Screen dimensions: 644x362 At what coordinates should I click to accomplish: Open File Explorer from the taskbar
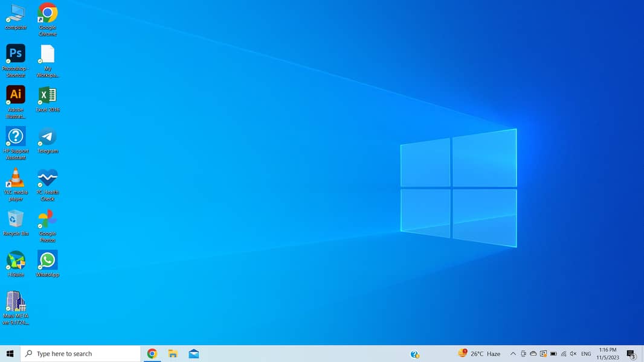pyautogui.click(x=173, y=354)
